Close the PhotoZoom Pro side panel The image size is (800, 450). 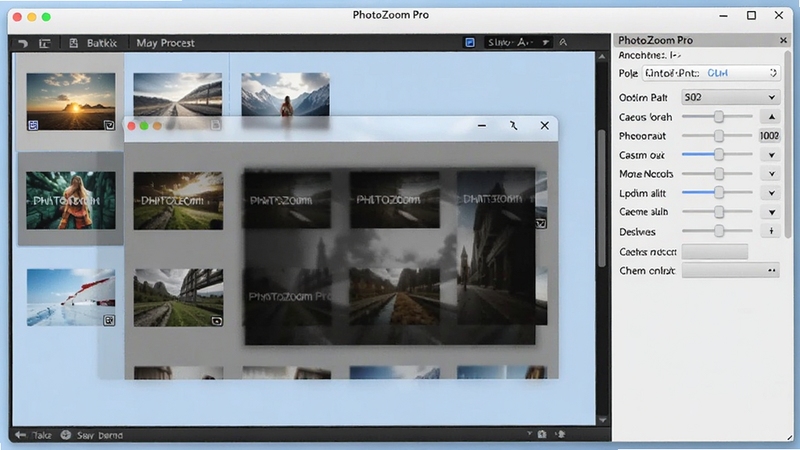coord(783,40)
